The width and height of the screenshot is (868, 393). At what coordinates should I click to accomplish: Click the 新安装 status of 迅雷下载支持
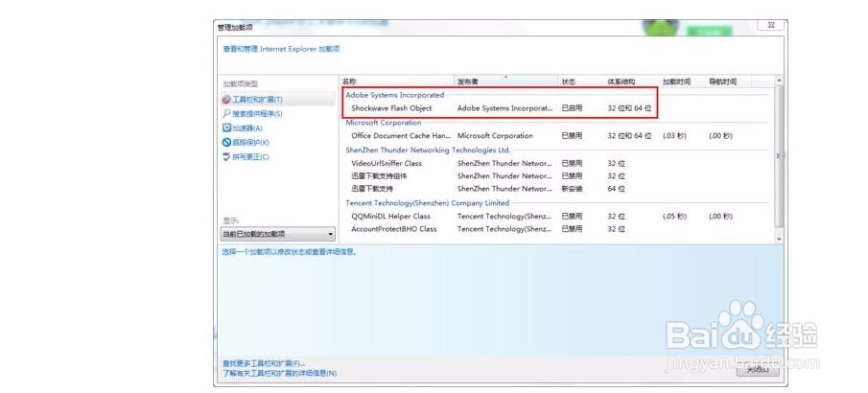572,189
